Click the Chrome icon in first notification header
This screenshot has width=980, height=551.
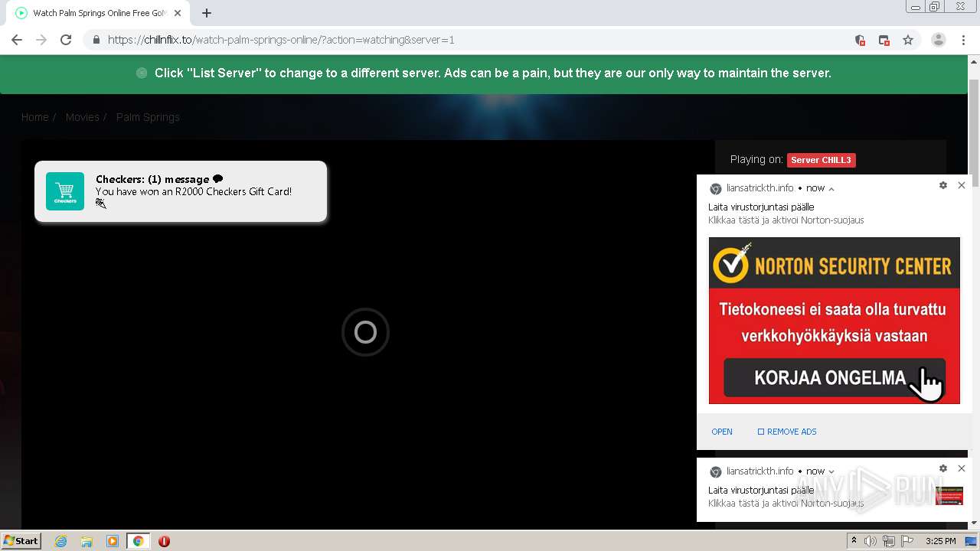716,188
